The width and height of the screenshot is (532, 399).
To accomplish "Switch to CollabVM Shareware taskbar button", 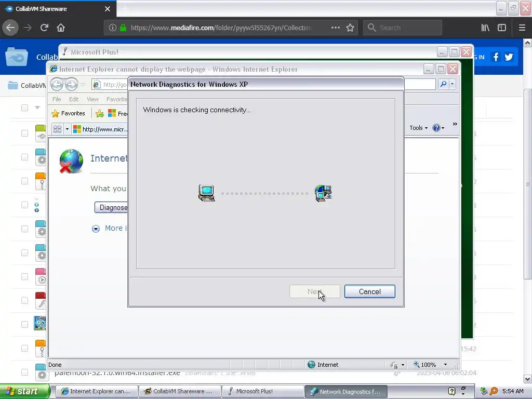I will coord(180,391).
